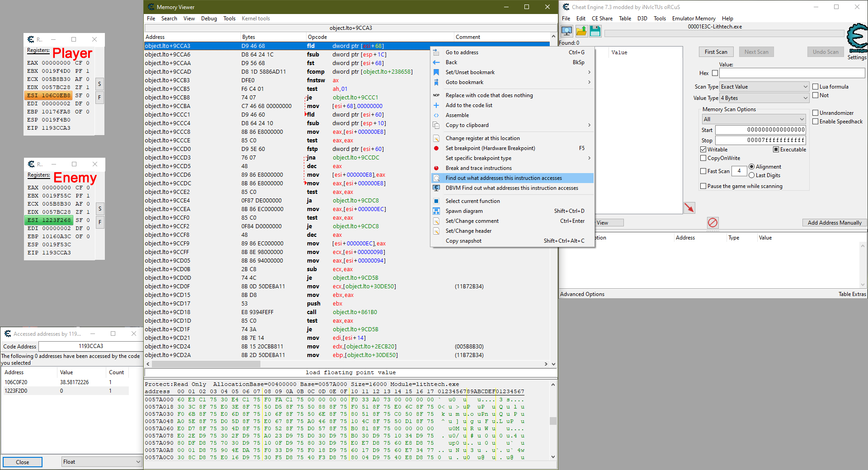Click the F button in Enemy registers window

(x=100, y=222)
